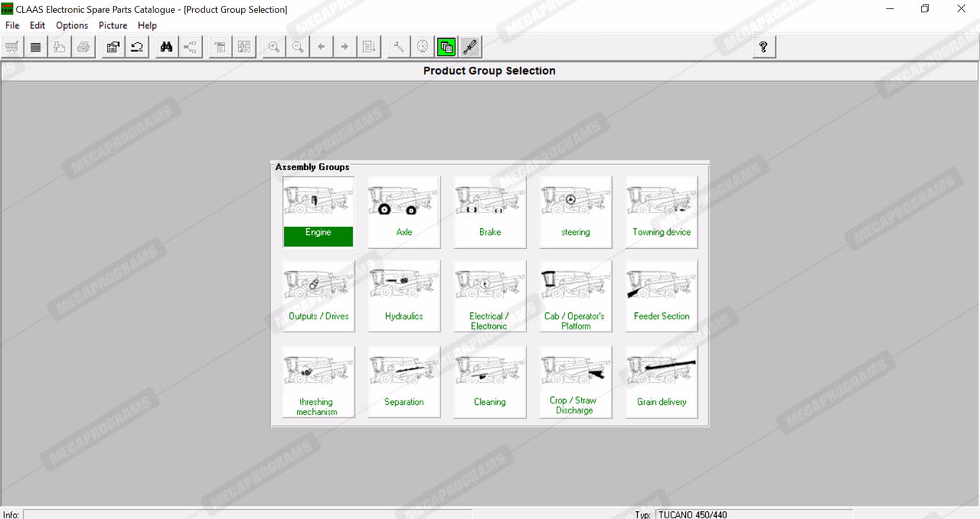Click the CLAAS application icon in title bar
This screenshot has height=519, width=980.
[x=7, y=9]
